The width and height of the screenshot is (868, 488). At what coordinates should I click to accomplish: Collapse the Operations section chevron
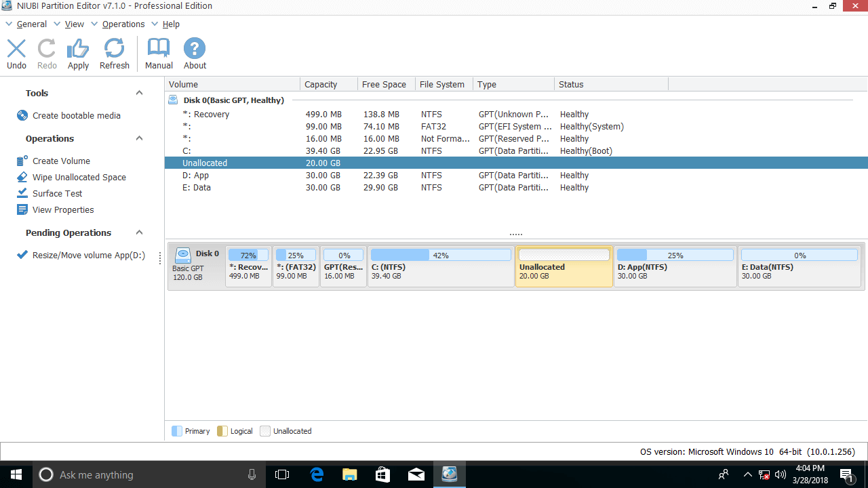(x=139, y=138)
